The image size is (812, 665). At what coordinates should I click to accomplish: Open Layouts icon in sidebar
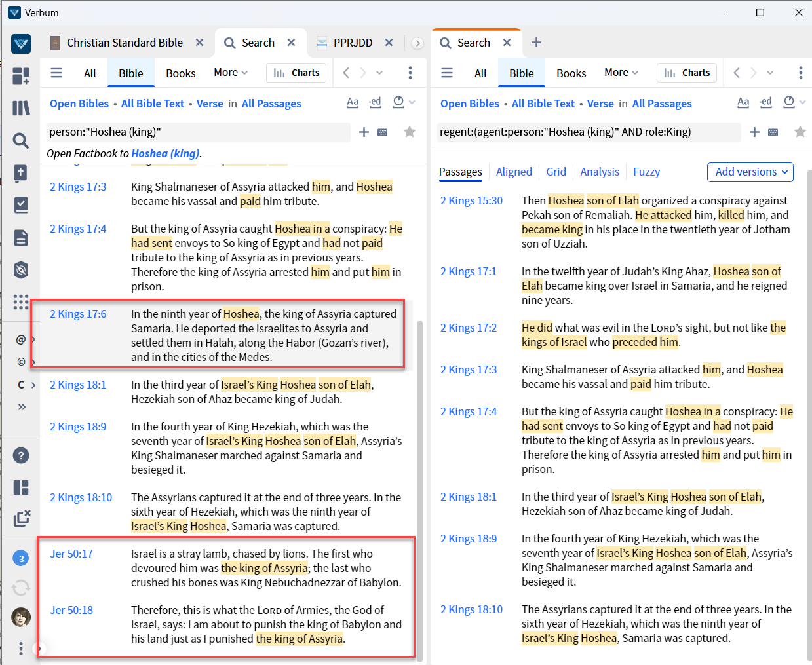21,487
